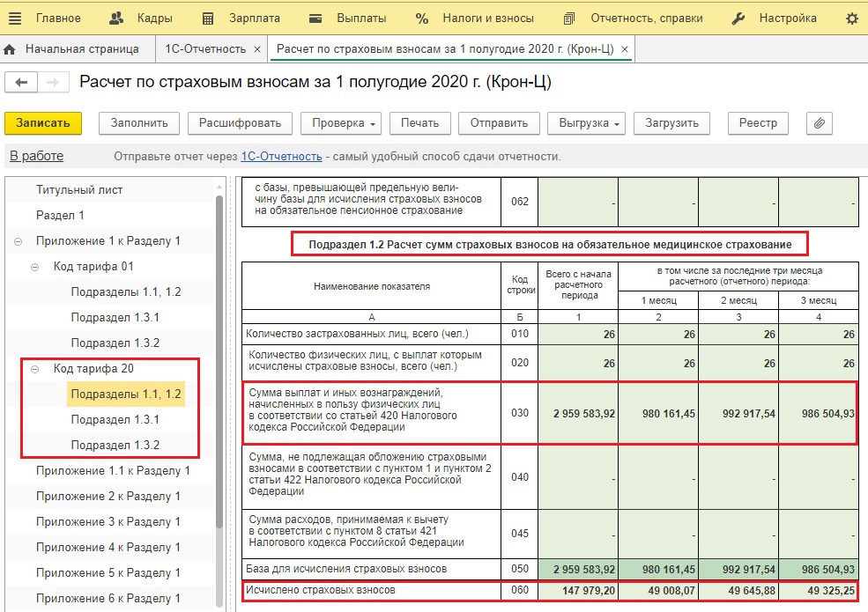Open the Налоги и взносы menu
The height and width of the screenshot is (612, 868).
click(488, 18)
